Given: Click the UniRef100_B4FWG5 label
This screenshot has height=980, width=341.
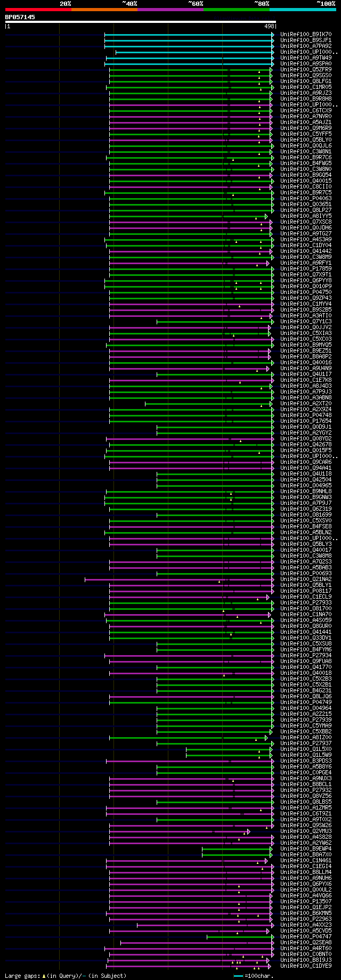Looking at the screenshot, I should pyautogui.click(x=306, y=164).
